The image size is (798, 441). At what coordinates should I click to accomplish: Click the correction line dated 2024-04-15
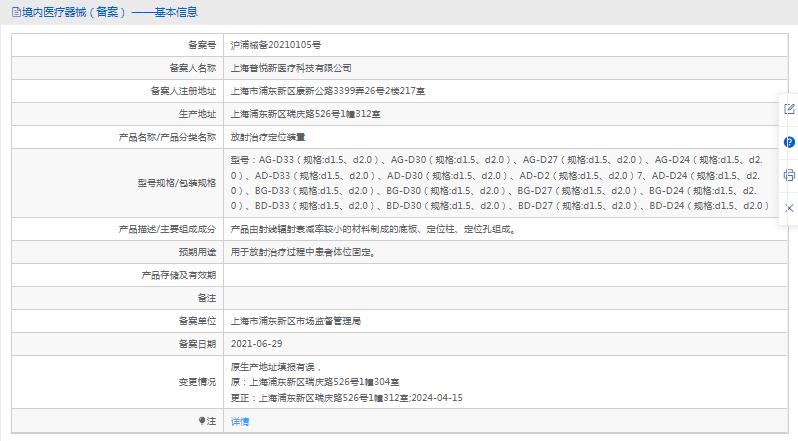coord(347,398)
